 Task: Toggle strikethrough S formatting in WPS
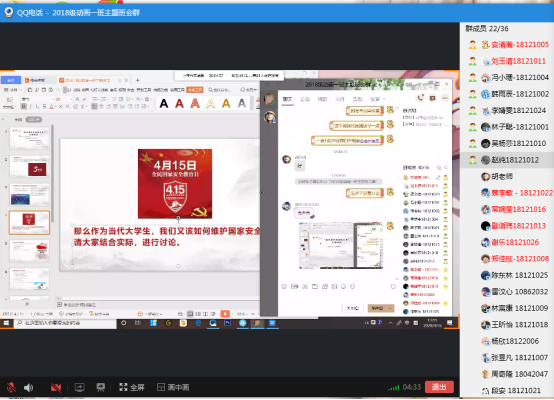[x=44, y=106]
